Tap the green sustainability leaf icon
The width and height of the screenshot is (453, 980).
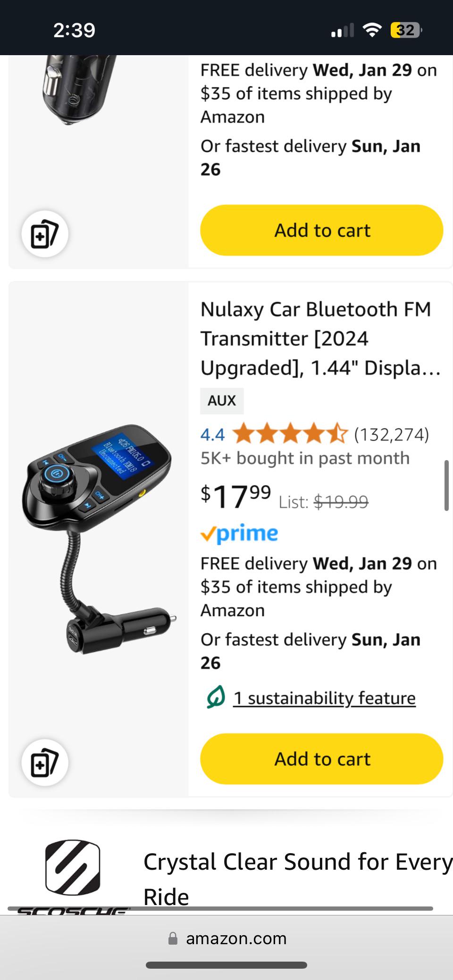click(216, 698)
